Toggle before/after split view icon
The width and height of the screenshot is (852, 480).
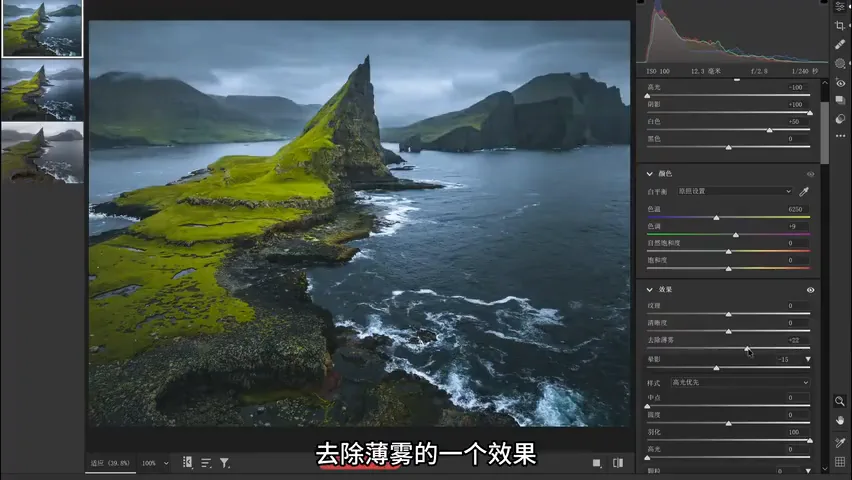618,463
